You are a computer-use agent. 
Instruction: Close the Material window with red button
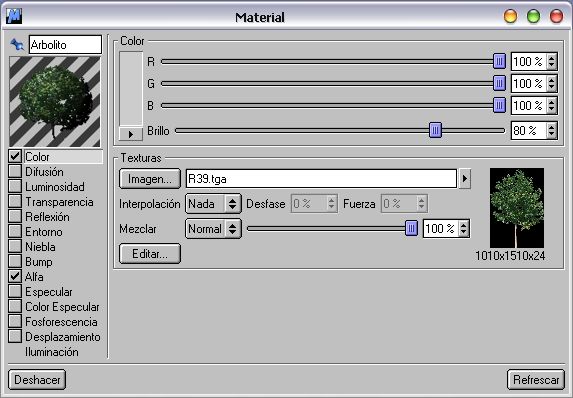(x=557, y=16)
